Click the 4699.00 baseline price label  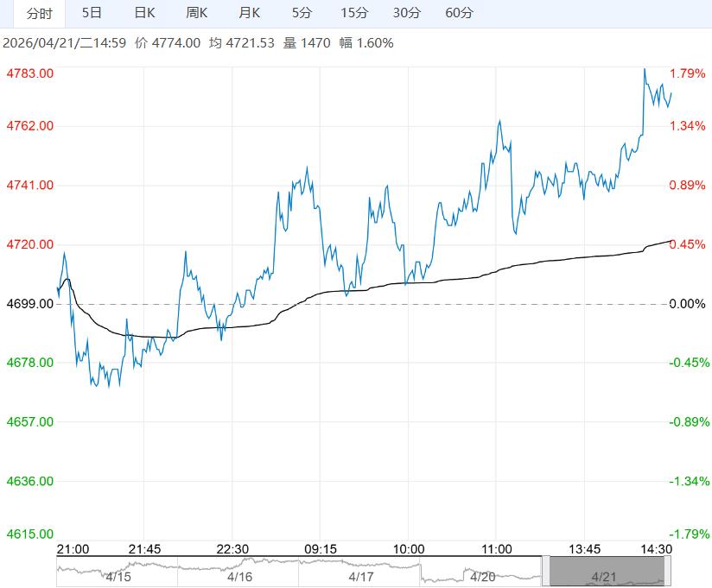30,304
